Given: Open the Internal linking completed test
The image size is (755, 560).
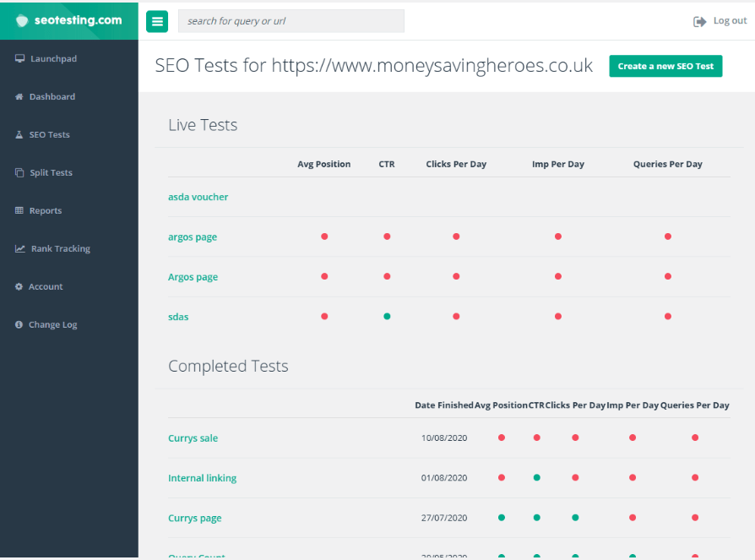Looking at the screenshot, I should 202,477.
